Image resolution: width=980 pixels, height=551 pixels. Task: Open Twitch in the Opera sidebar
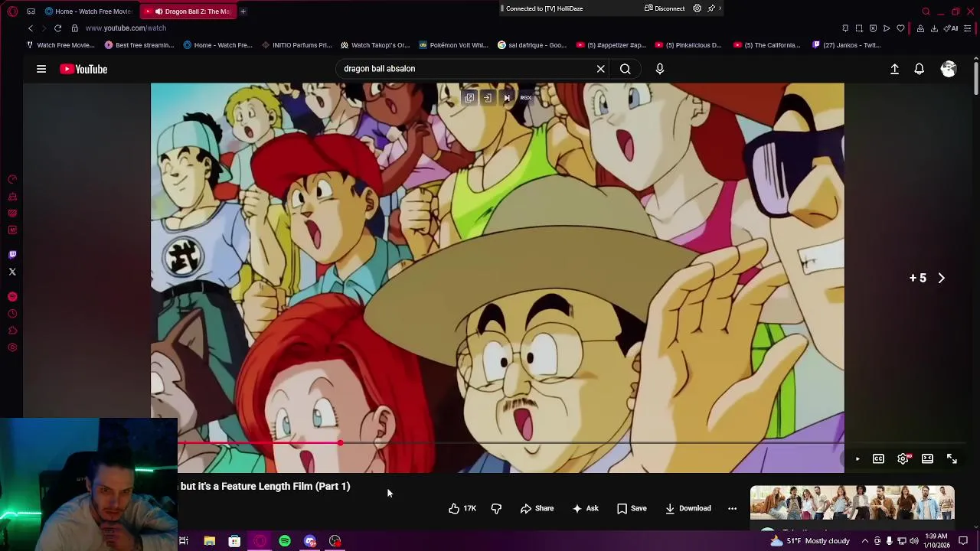coord(12,255)
